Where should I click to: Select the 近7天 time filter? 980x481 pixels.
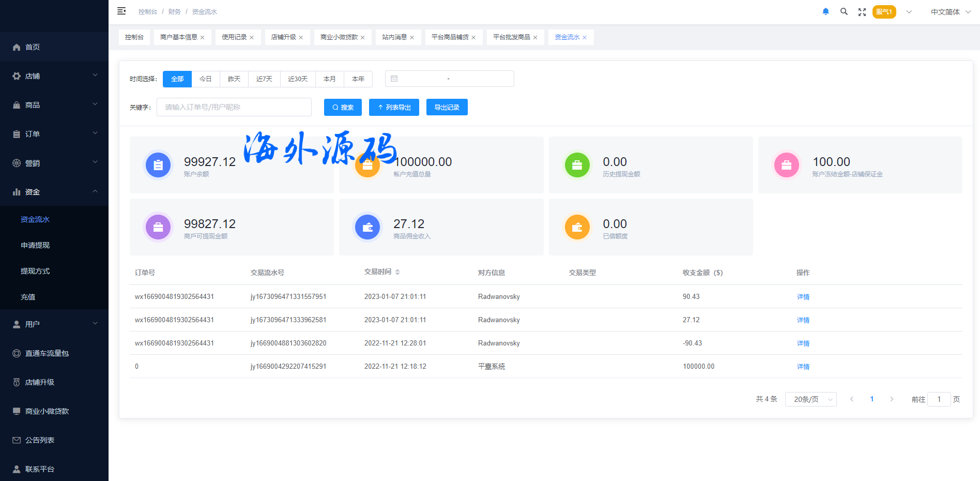point(264,79)
